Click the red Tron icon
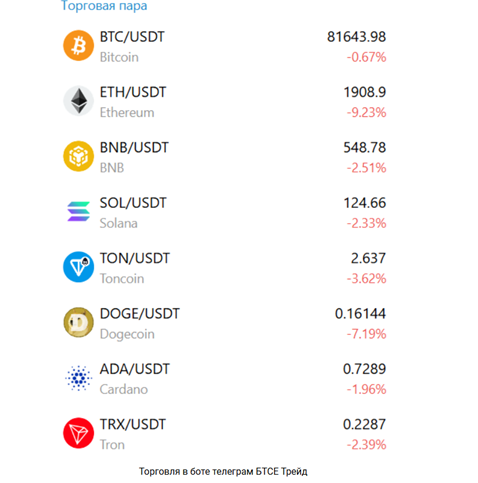Viewport: 478px width, 483px height. (x=78, y=433)
